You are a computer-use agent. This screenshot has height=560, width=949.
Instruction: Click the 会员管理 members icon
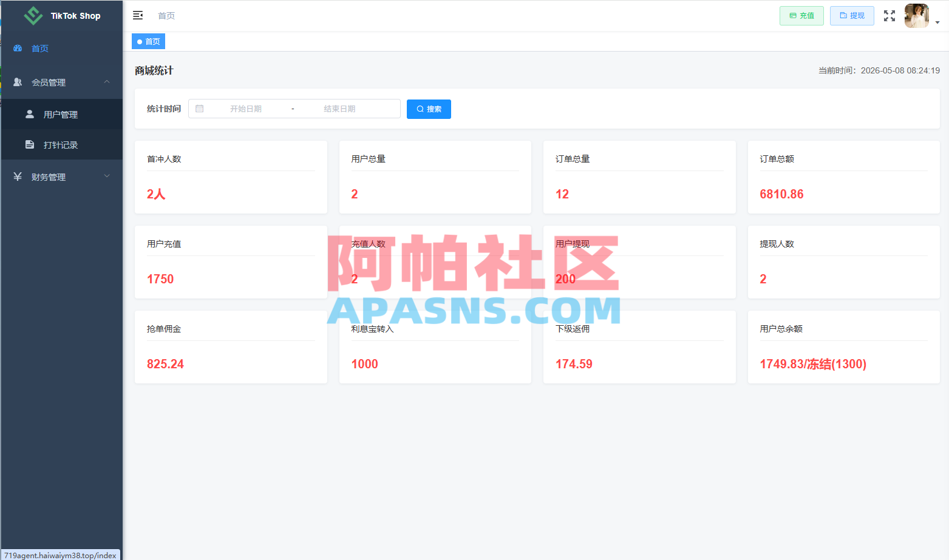tap(18, 82)
